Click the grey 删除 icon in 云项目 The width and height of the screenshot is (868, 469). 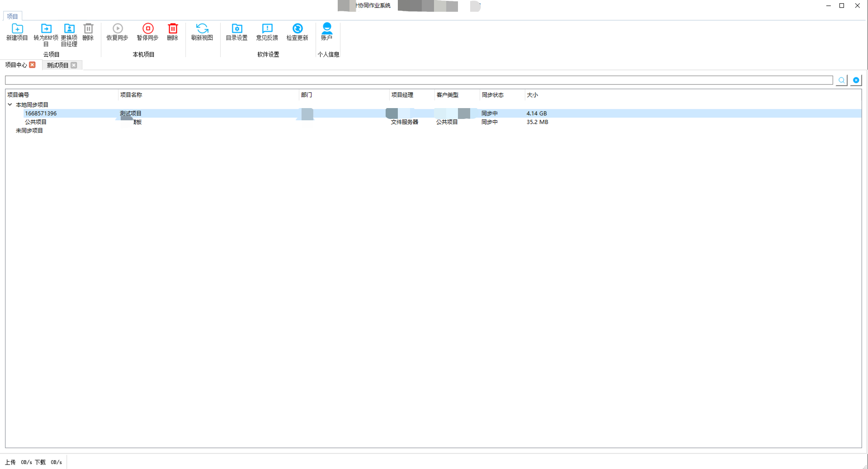click(x=88, y=28)
